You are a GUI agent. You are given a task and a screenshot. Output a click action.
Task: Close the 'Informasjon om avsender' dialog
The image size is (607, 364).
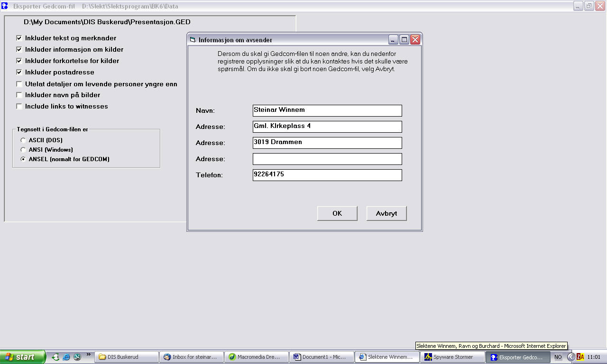(x=415, y=40)
